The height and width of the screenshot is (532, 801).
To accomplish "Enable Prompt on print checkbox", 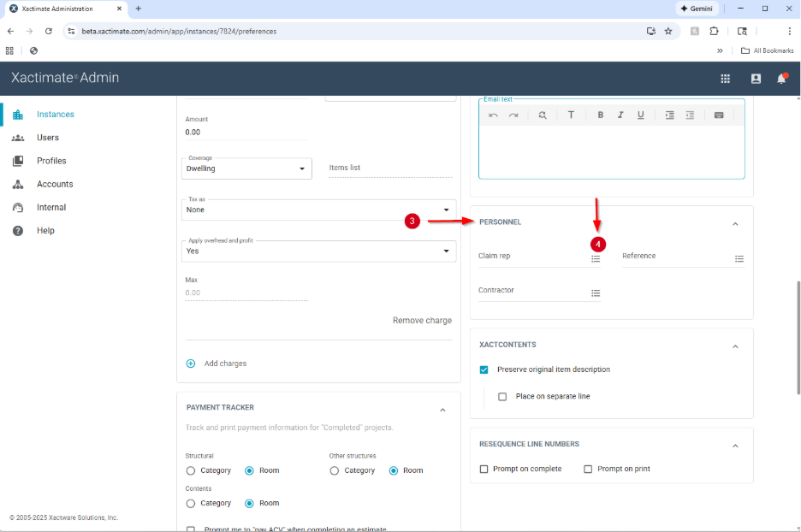I will (588, 469).
